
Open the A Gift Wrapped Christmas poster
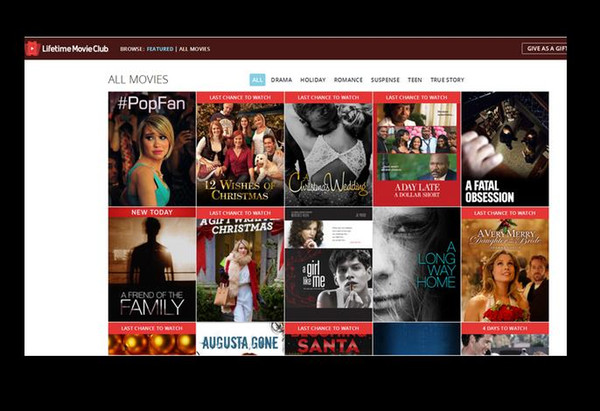coord(240,264)
